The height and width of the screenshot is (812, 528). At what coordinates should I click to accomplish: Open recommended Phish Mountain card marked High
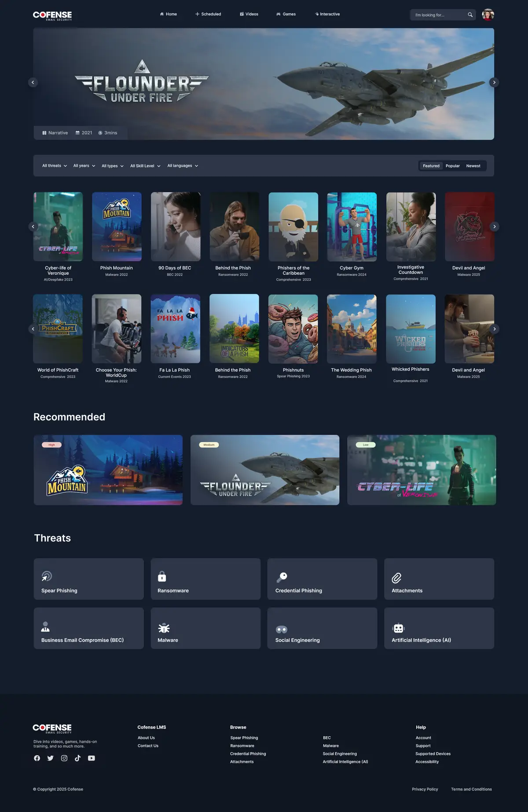[108, 470]
